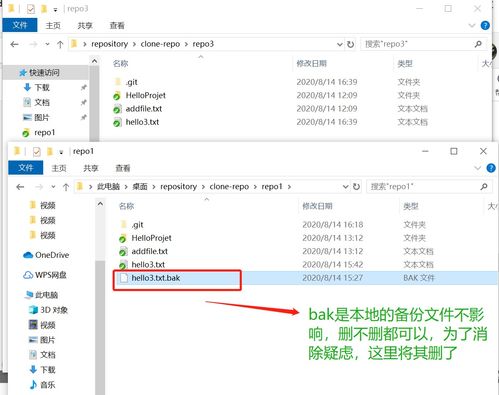Click 桌面 in repo1 address bar
499x395 pixels.
[140, 187]
